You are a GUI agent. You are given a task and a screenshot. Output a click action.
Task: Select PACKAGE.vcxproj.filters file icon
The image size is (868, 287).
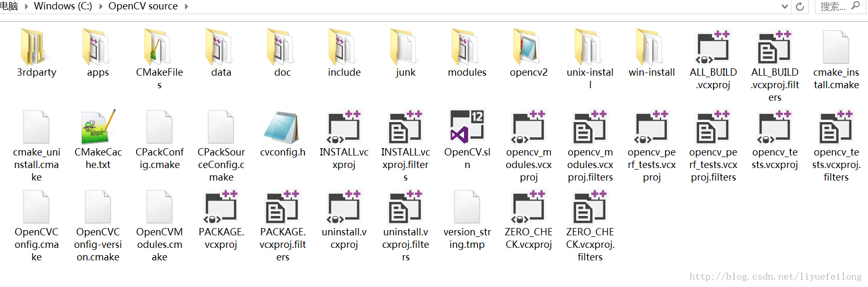point(283,207)
